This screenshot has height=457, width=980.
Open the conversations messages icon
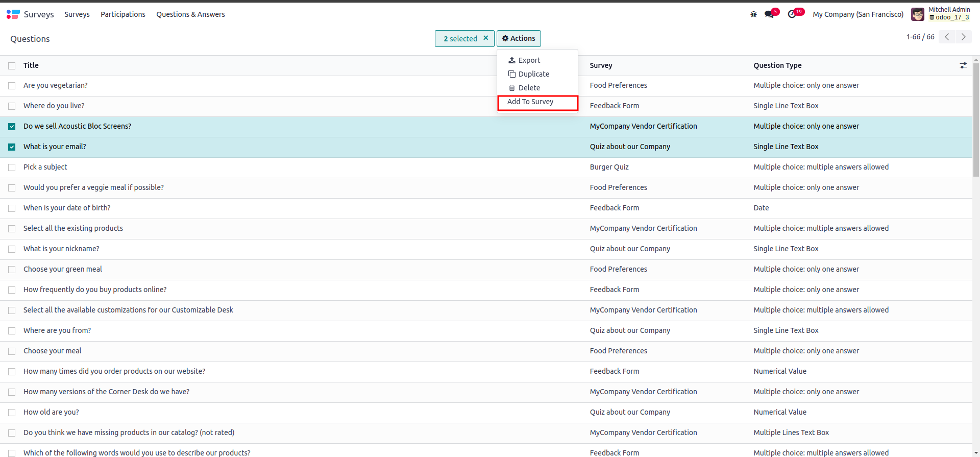coord(769,14)
